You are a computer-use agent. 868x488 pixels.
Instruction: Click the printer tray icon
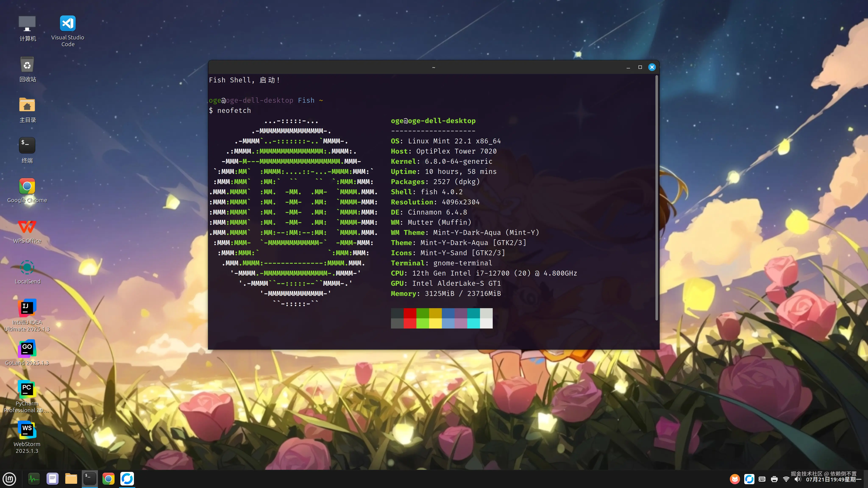(x=774, y=479)
